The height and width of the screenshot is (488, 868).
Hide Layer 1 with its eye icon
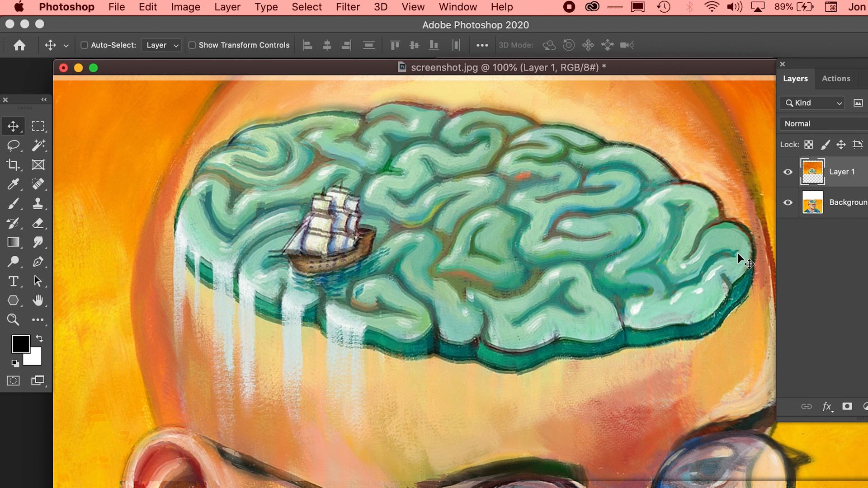tap(788, 172)
